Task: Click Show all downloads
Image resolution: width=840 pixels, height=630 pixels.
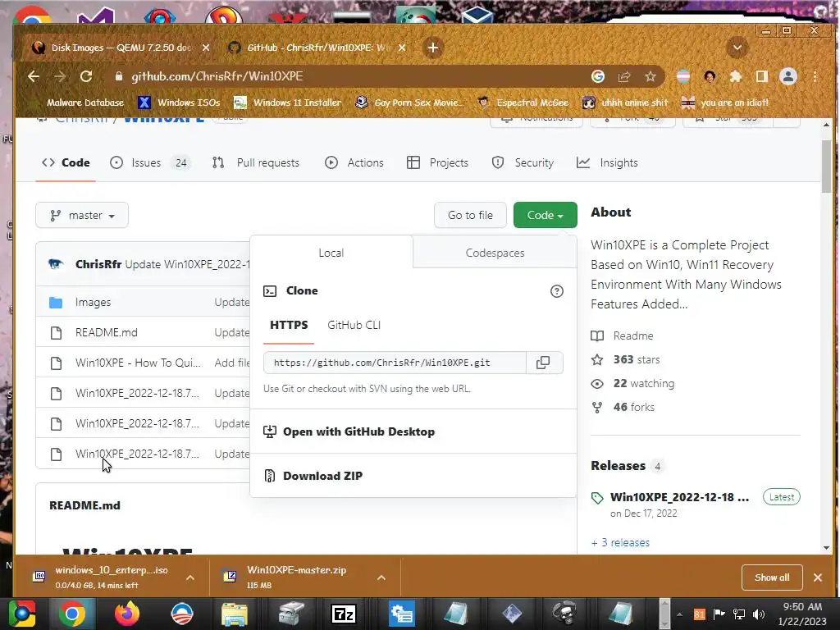Action: [x=772, y=577]
